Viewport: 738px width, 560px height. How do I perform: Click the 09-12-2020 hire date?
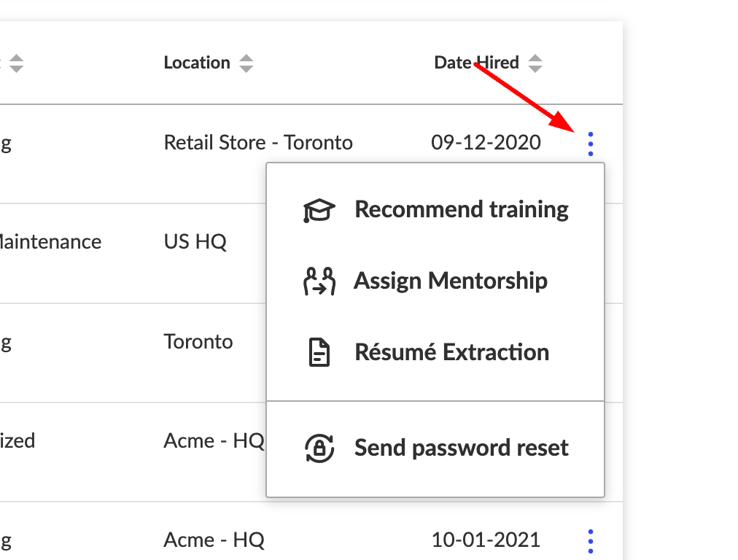click(x=486, y=142)
